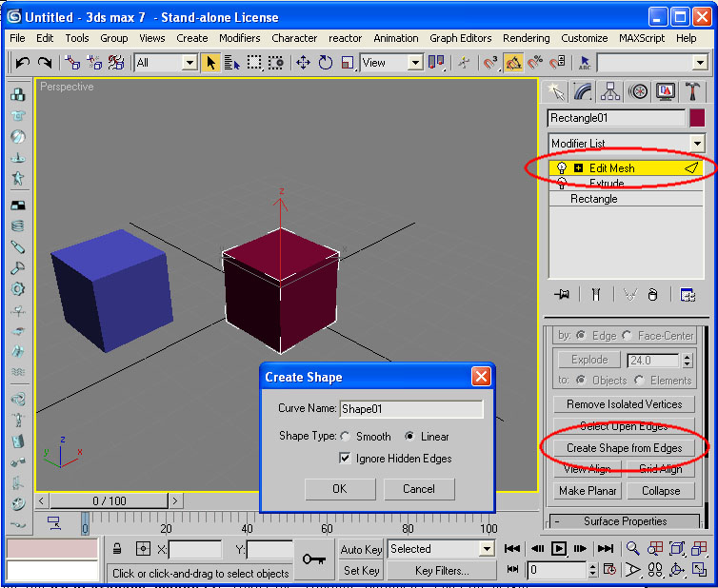Toggle Extrude modifier lightbulb
Image resolution: width=718 pixels, height=588 pixels.
tap(562, 184)
